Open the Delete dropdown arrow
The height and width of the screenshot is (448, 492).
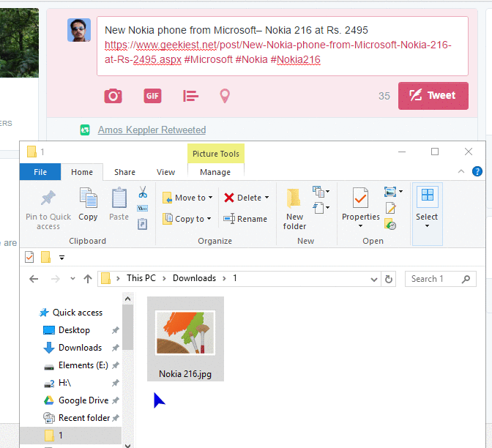[x=267, y=198]
